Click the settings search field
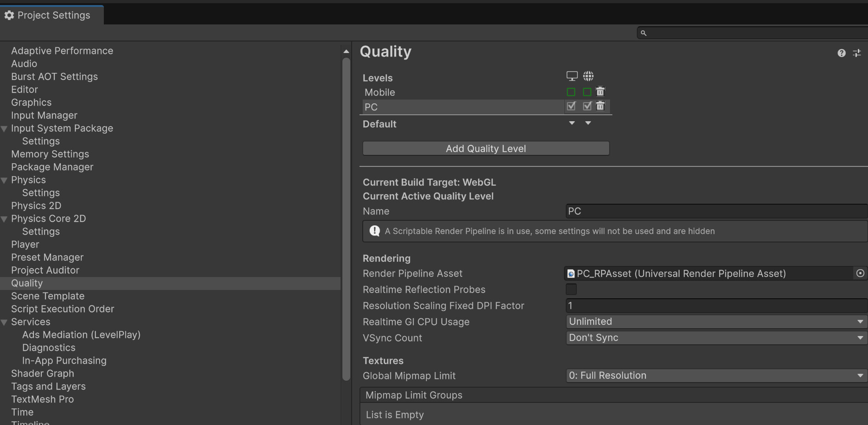The image size is (868, 425). pyautogui.click(x=753, y=33)
